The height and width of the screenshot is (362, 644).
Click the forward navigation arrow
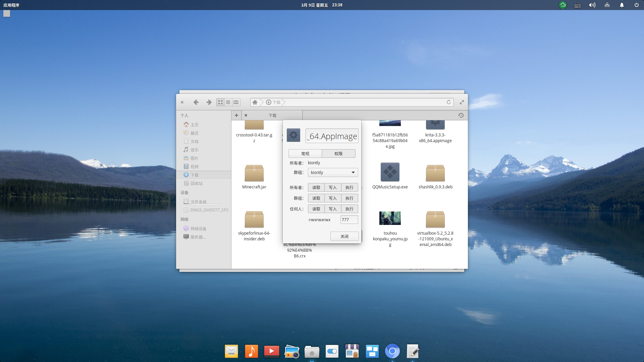[x=209, y=102]
